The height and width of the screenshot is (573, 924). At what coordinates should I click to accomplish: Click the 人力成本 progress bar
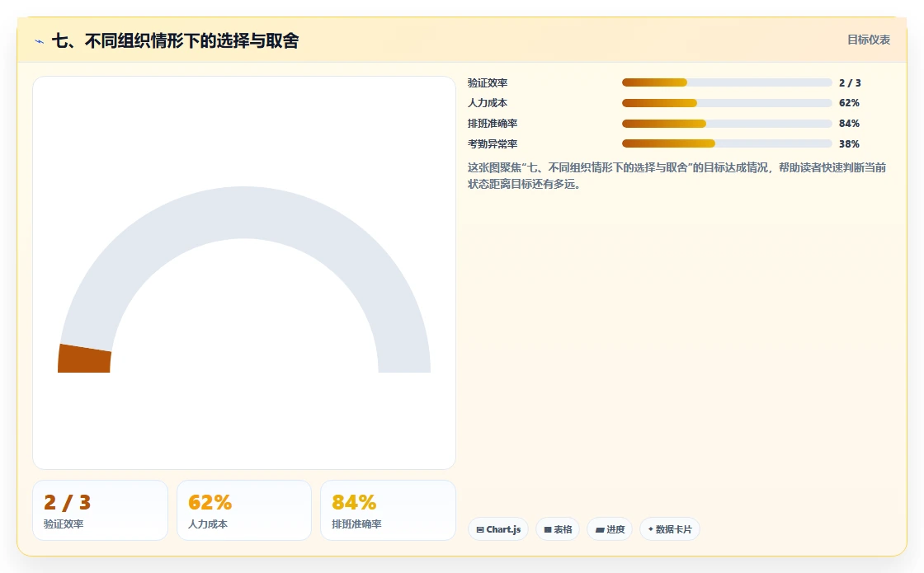point(727,103)
